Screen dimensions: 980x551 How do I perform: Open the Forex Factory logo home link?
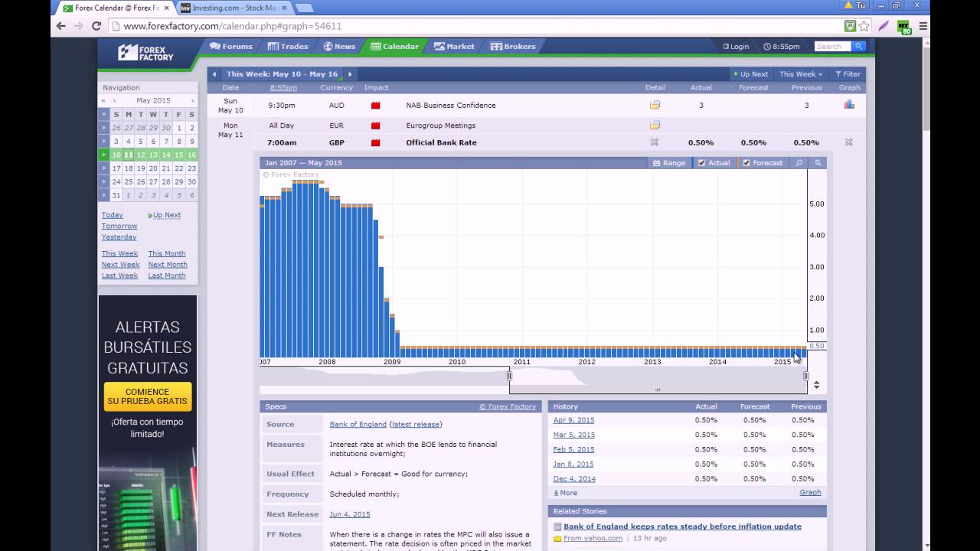[145, 53]
